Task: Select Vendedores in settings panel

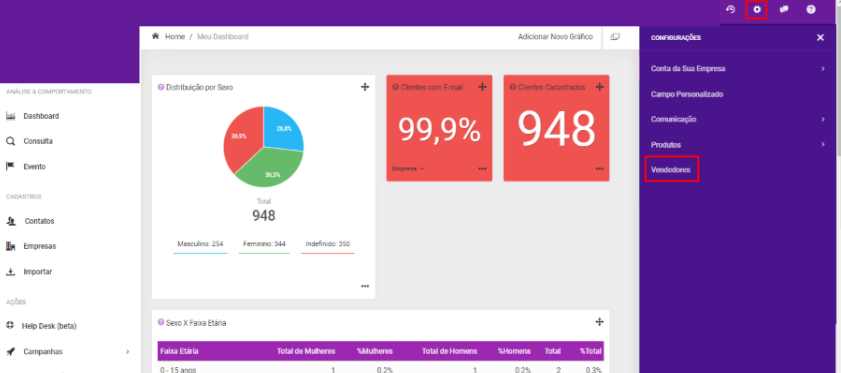Action: [x=671, y=170]
